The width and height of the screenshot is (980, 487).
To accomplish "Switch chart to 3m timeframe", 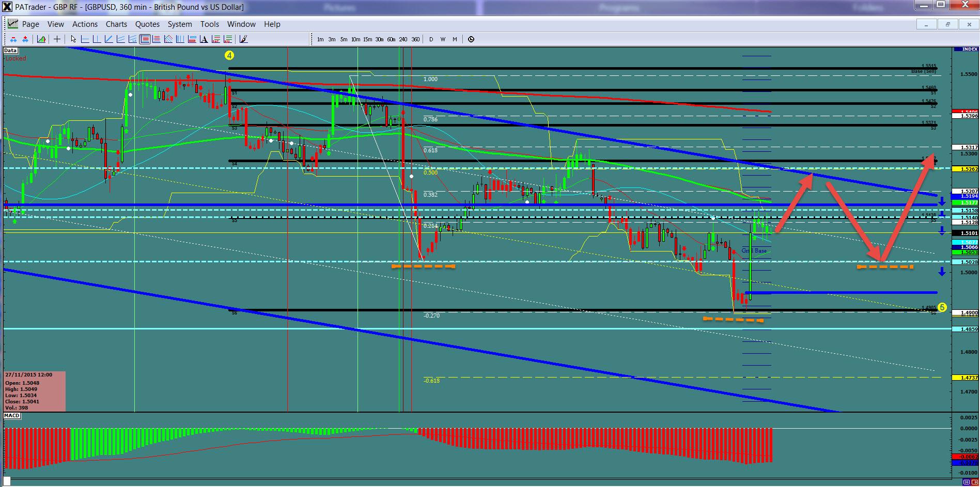I will [332, 39].
